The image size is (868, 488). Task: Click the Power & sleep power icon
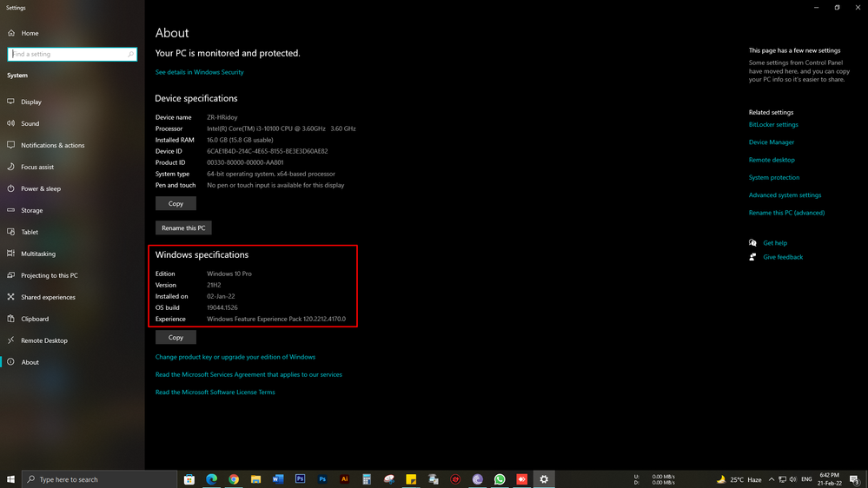(x=10, y=188)
